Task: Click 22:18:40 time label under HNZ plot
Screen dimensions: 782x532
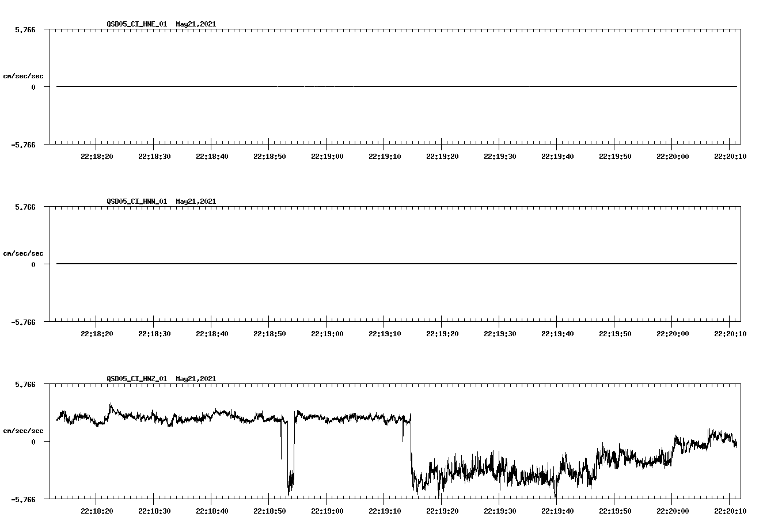Action: point(212,511)
